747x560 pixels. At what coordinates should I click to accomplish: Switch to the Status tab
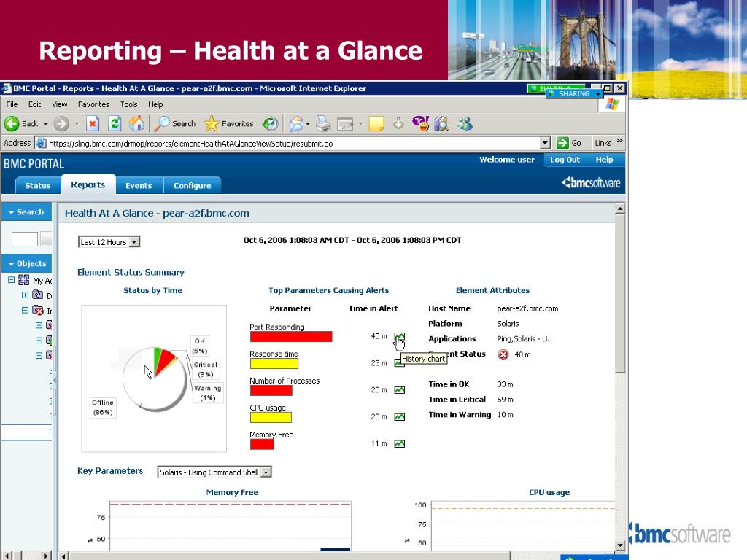click(38, 185)
